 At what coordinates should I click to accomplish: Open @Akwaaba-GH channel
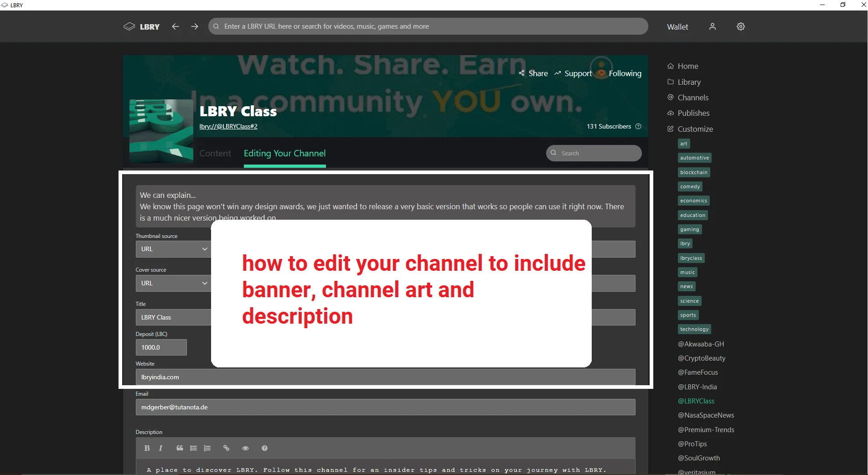coord(701,344)
